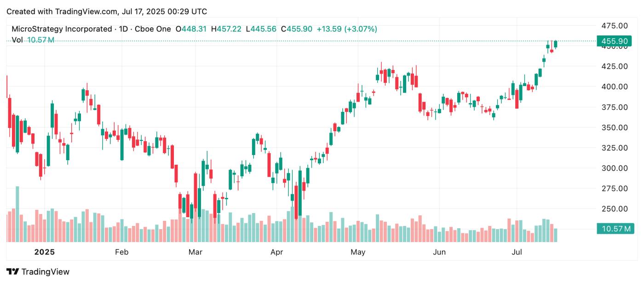Open the TradingView wordmark link at bottom
Image resolution: width=644 pixels, height=283 pixels.
(x=45, y=271)
